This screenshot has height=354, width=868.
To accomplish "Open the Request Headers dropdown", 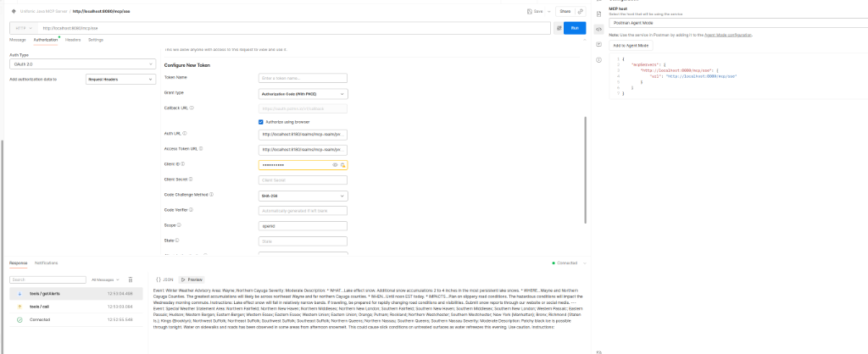I will pyautogui.click(x=120, y=79).
